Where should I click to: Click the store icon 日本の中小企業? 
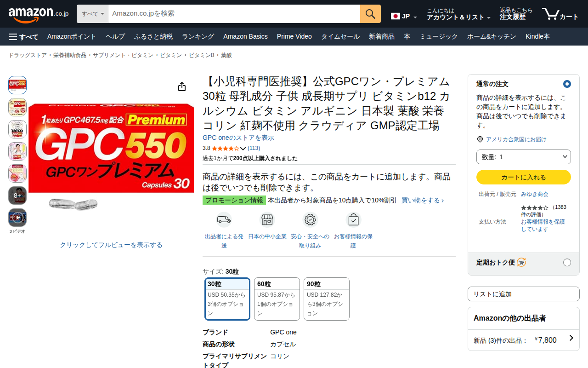267,220
